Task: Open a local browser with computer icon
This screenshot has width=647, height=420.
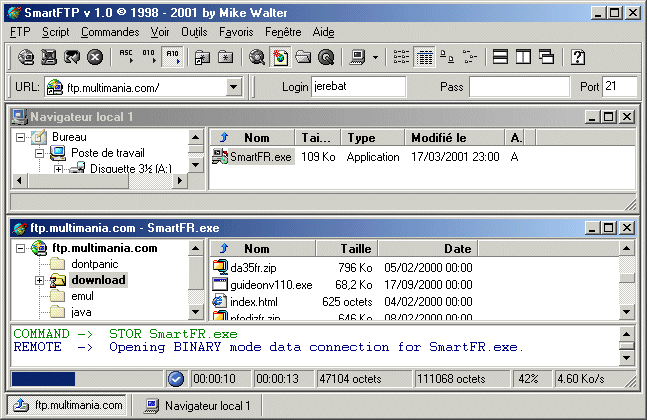Action: click(x=357, y=57)
